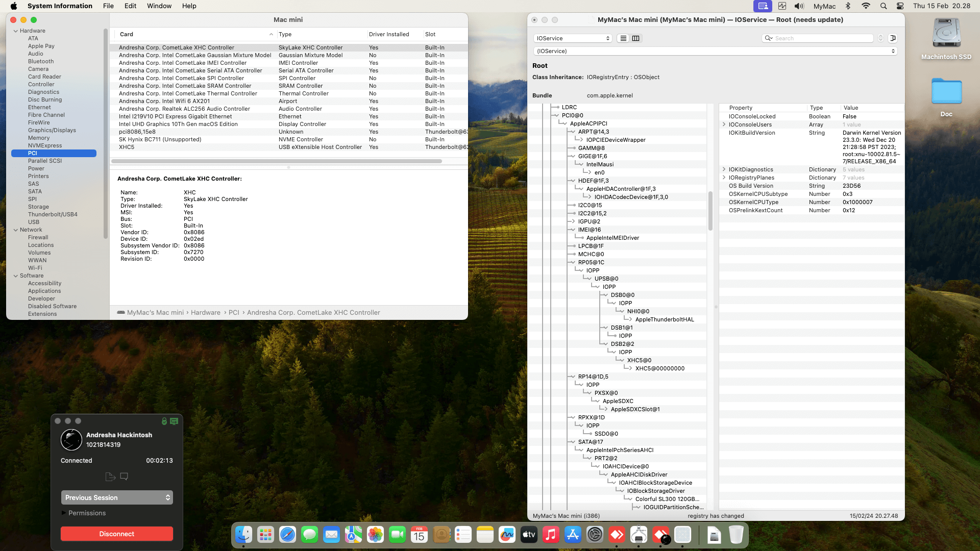Click the Spotlight search icon in menu bar
980x551 pixels.
click(884, 6)
